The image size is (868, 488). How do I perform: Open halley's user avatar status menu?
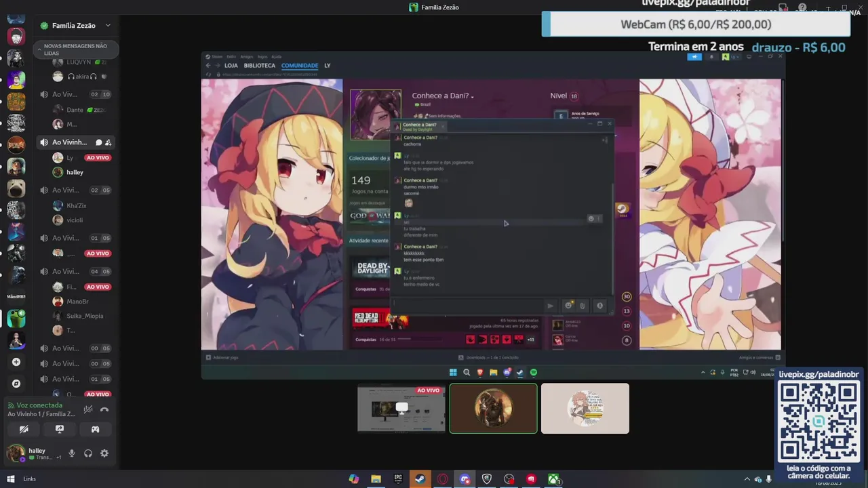coord(16,453)
